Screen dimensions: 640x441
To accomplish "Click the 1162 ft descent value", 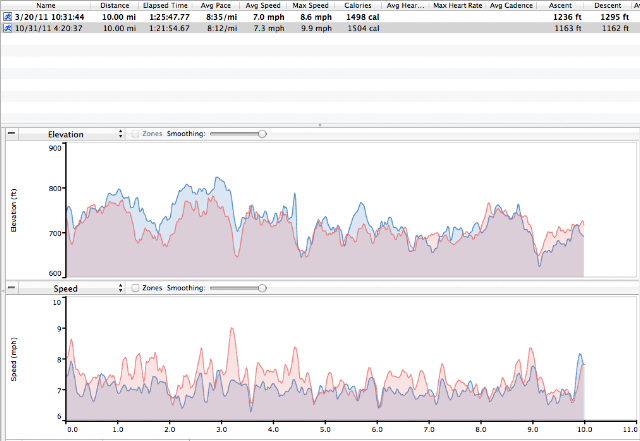I will (615, 28).
